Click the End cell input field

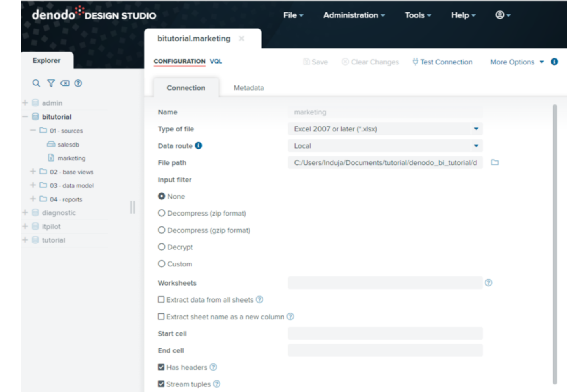385,350
